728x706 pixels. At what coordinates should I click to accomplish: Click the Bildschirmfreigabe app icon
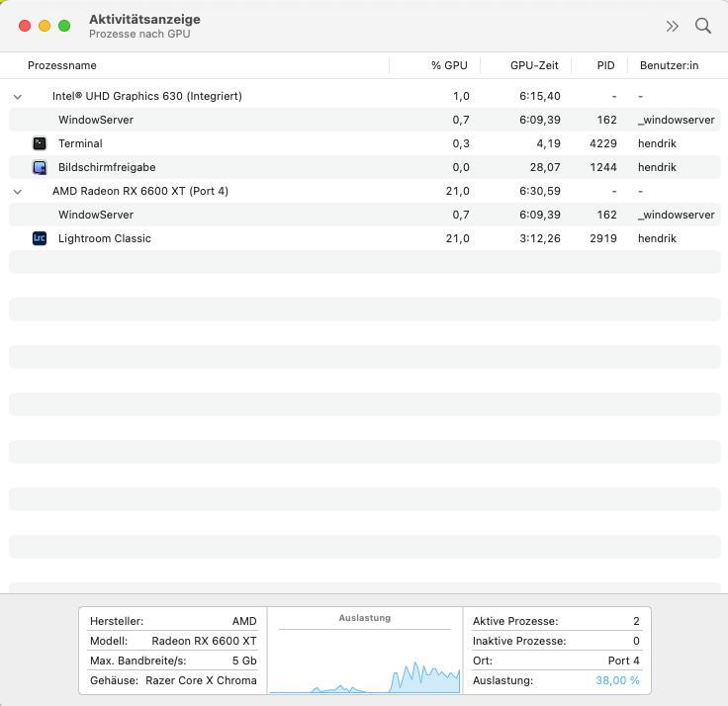click(x=40, y=167)
